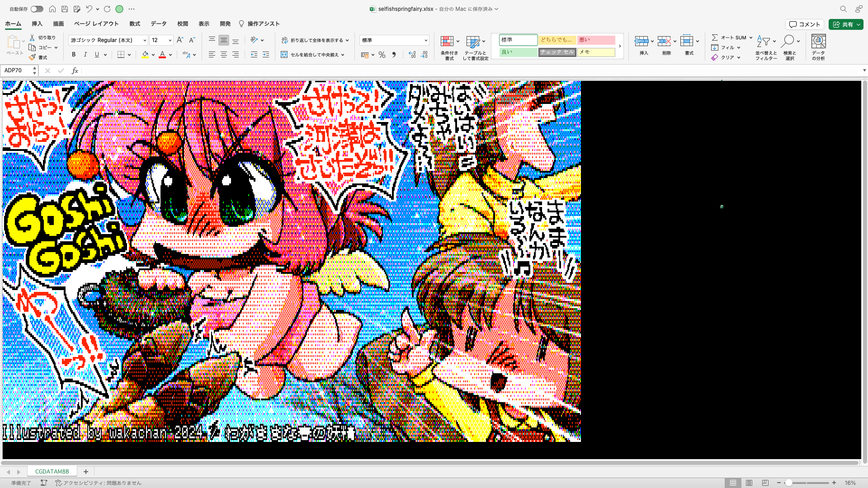Screen dimensions: 868x488
Task: Center text horizontally
Action: pos(223,55)
